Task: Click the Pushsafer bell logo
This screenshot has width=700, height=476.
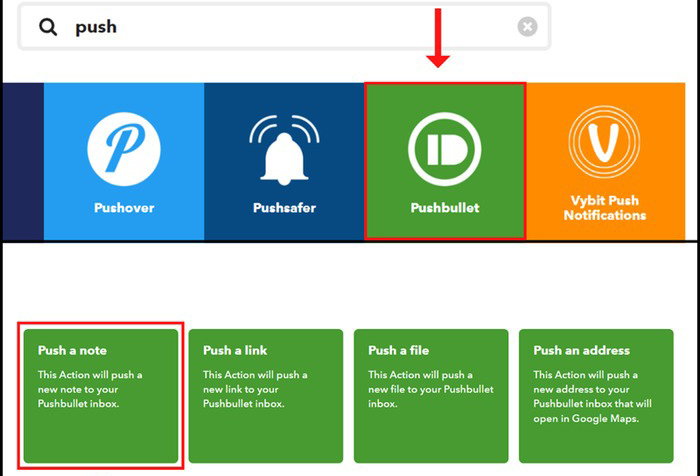Action: (284, 150)
